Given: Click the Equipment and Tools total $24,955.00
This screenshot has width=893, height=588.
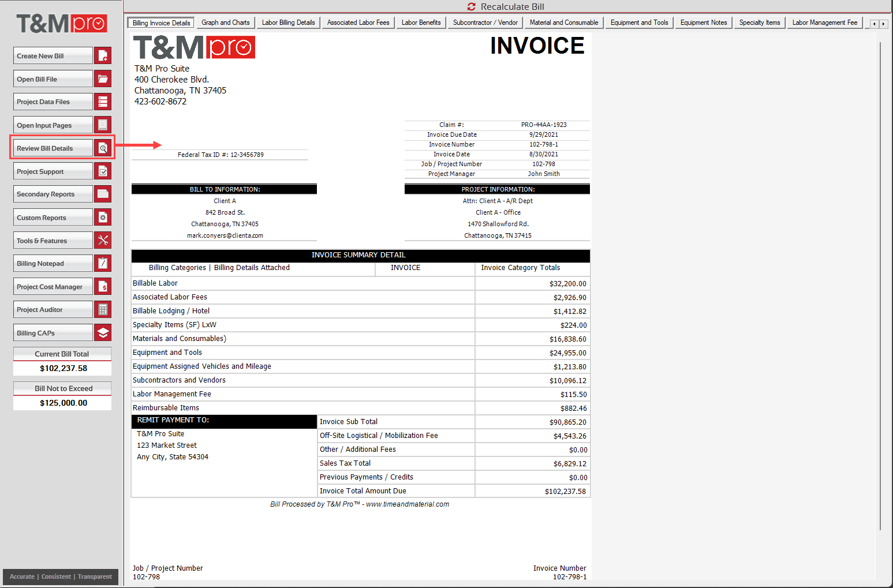Looking at the screenshot, I should 567,353.
